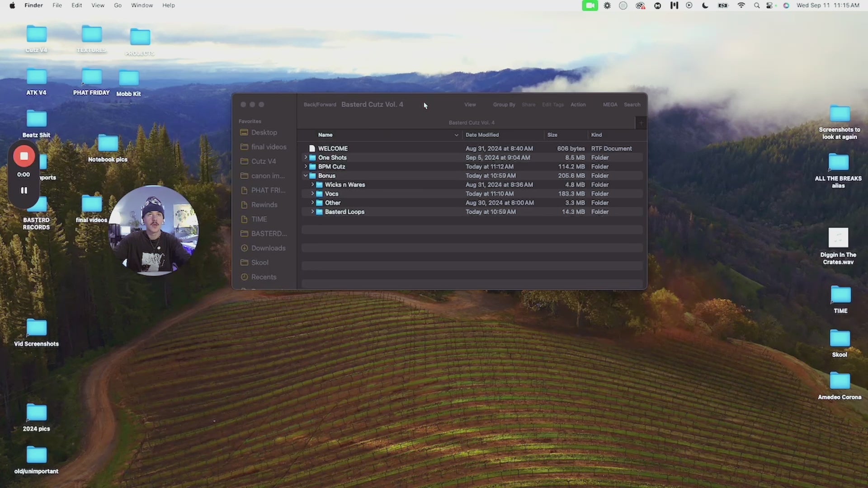The height and width of the screenshot is (488, 868).
Task: Click the Group By toolbar button
Action: coord(504,104)
